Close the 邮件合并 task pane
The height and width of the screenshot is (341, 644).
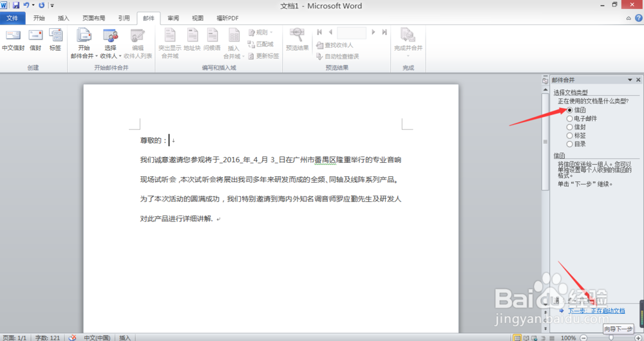[638, 80]
